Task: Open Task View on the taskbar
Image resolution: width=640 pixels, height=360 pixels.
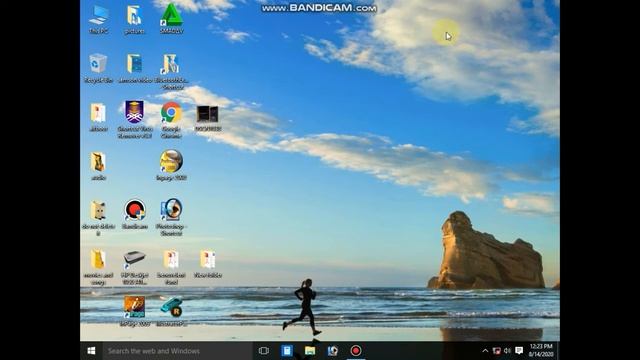Action: (264, 351)
